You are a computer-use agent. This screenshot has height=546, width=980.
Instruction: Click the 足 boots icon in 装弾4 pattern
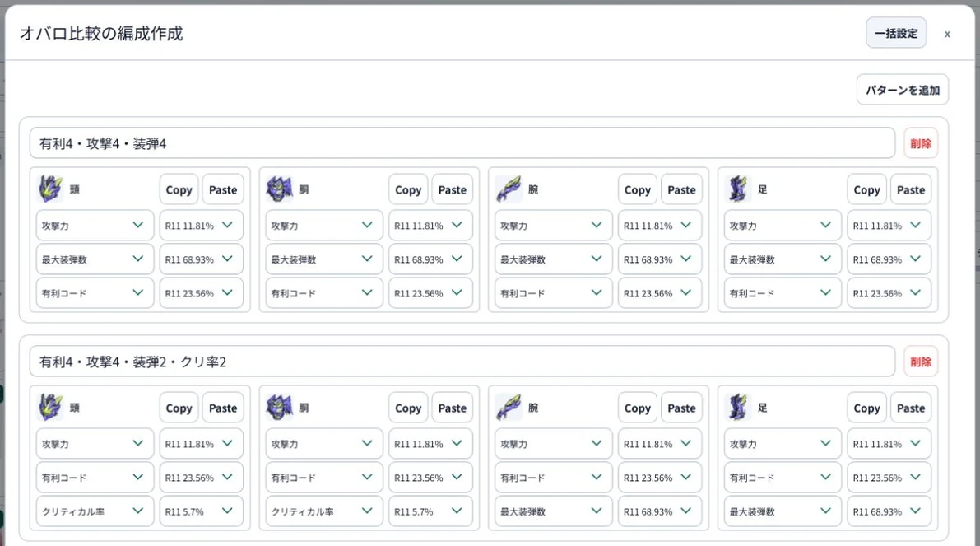pyautogui.click(x=738, y=189)
